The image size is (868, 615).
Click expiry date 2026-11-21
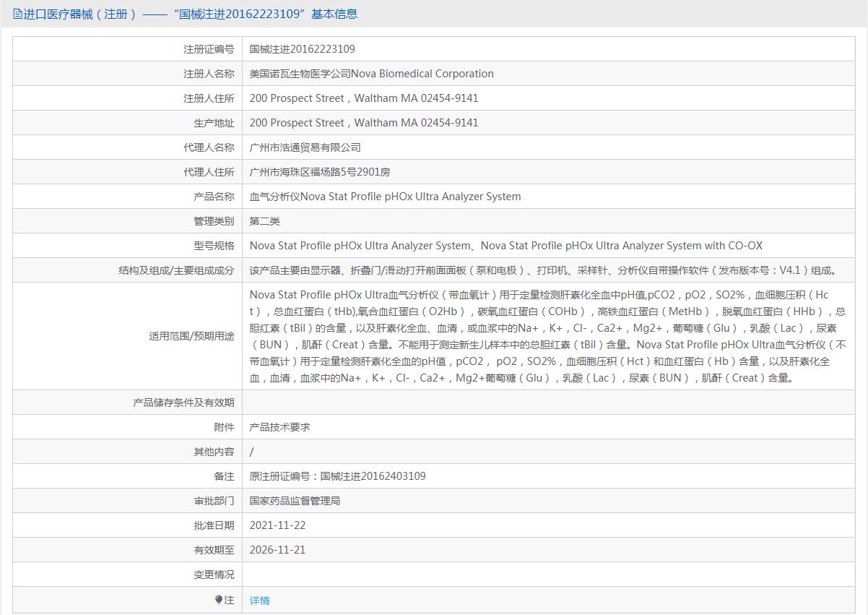point(277,550)
